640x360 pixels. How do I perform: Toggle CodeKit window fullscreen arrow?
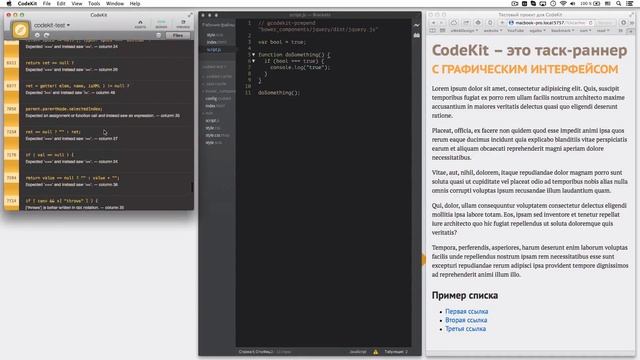click(190, 15)
